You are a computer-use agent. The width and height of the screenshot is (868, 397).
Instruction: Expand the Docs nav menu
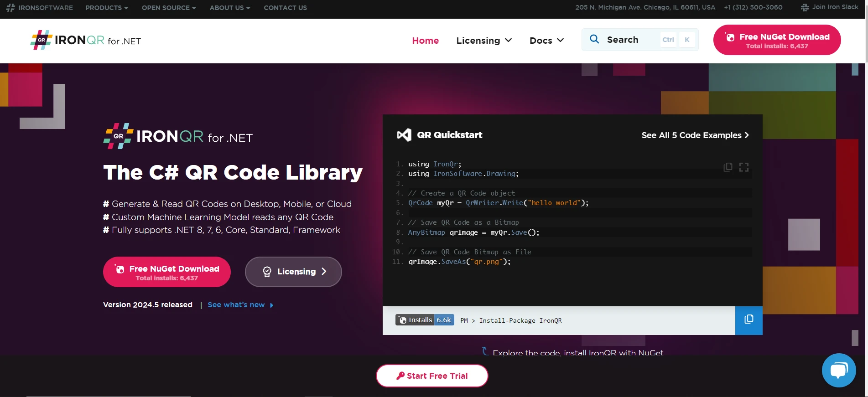click(x=546, y=41)
